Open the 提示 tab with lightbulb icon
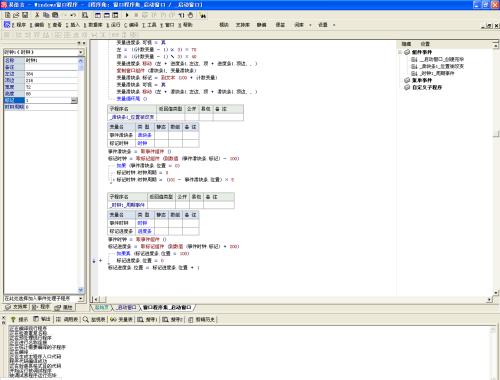 pyautogui.click(x=20, y=319)
